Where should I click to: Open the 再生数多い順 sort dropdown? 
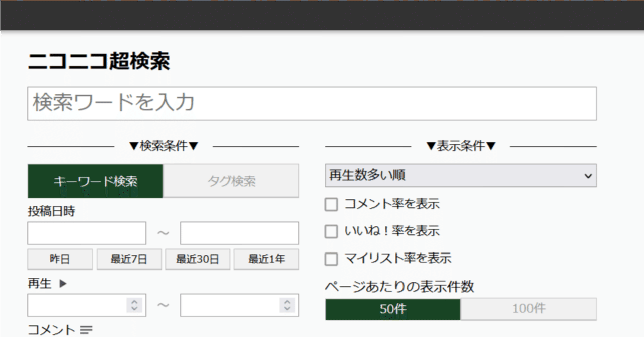[461, 176]
